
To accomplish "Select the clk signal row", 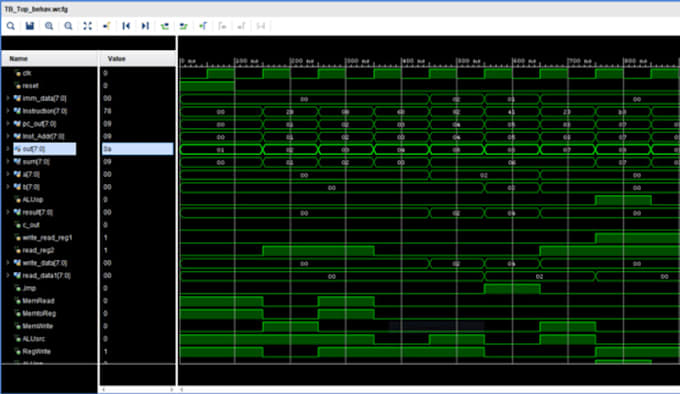I will (x=27, y=73).
